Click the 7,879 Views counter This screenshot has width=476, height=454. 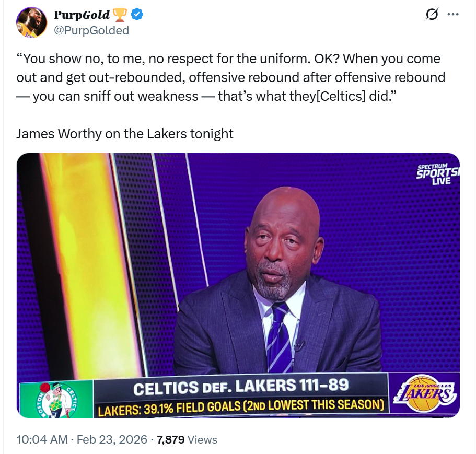[x=187, y=439]
